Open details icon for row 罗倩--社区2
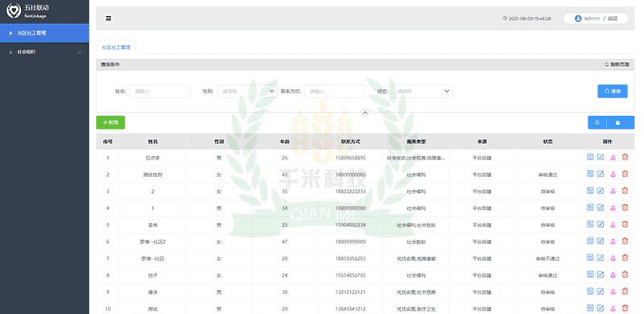The width and height of the screenshot is (644, 314). [x=590, y=241]
